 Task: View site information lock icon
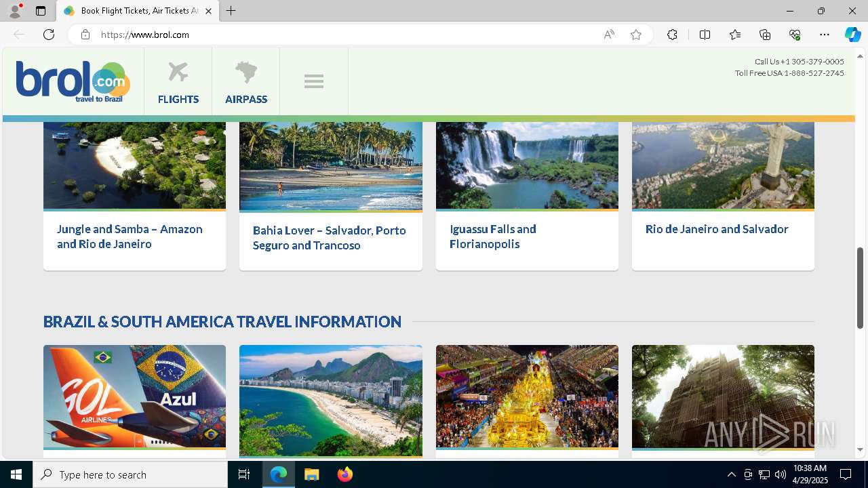[x=85, y=35]
